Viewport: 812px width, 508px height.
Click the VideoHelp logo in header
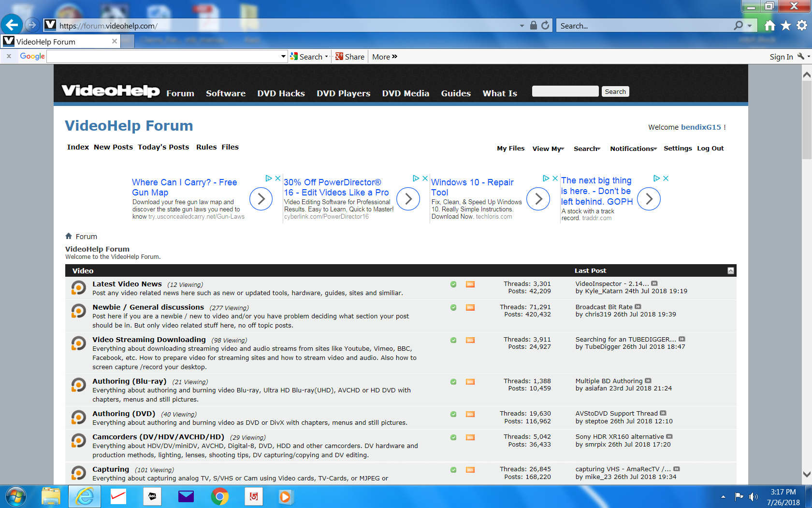click(111, 90)
